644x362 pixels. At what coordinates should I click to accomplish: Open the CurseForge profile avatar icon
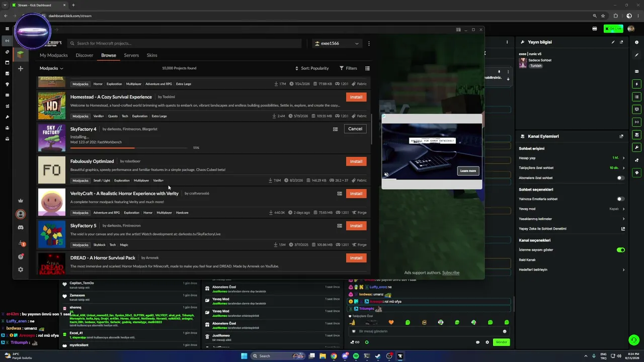21,214
